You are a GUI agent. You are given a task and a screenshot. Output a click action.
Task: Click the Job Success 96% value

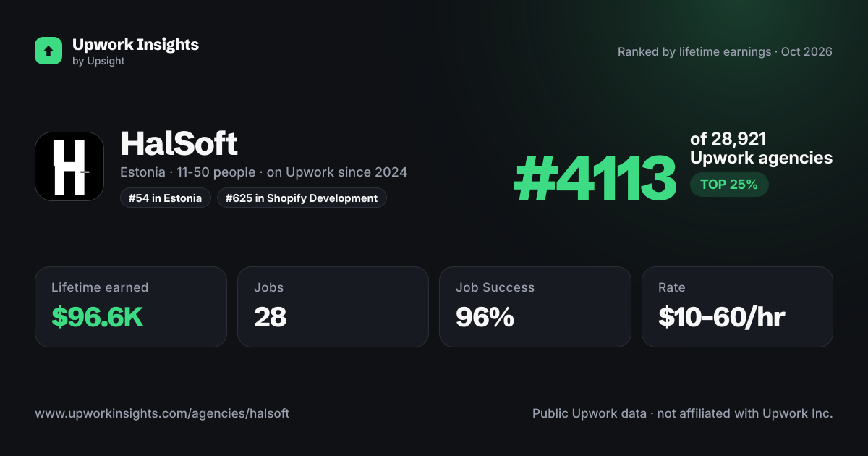[x=485, y=317]
